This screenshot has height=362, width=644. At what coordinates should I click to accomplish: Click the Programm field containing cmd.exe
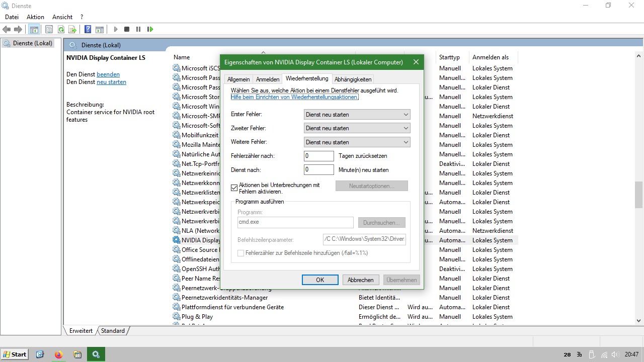(x=296, y=222)
